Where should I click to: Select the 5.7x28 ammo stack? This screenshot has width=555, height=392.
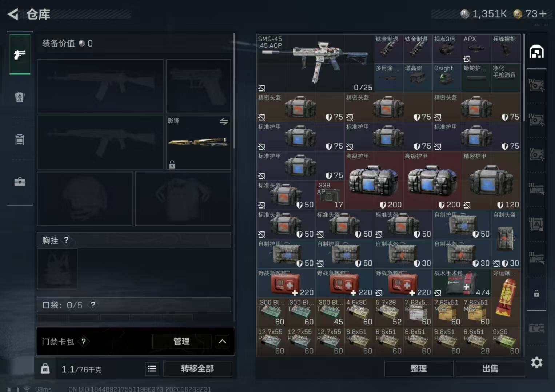click(x=388, y=312)
